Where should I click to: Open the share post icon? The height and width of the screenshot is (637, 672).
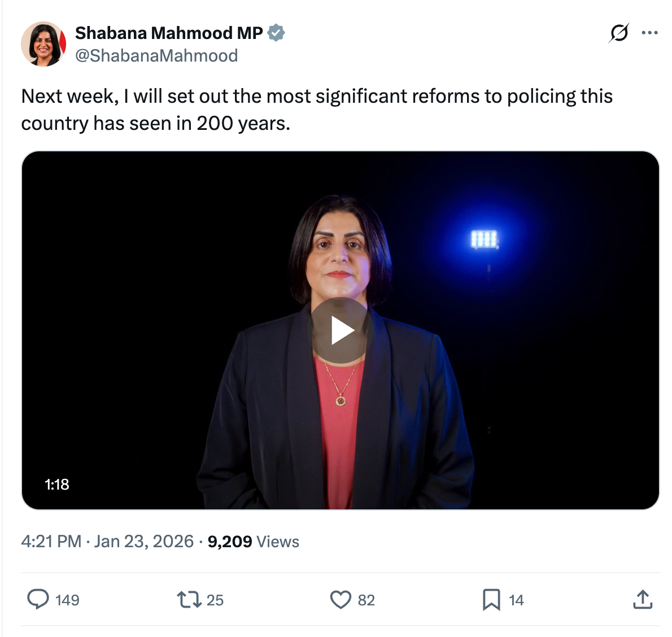click(x=643, y=599)
